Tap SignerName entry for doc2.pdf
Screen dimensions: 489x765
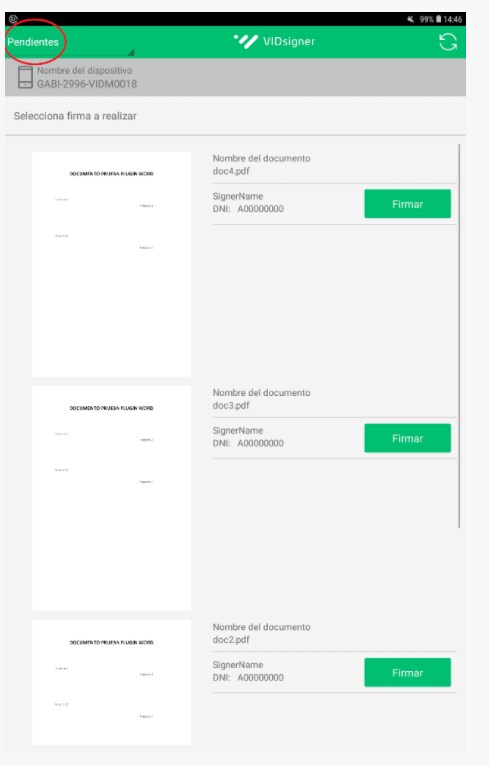(x=238, y=664)
